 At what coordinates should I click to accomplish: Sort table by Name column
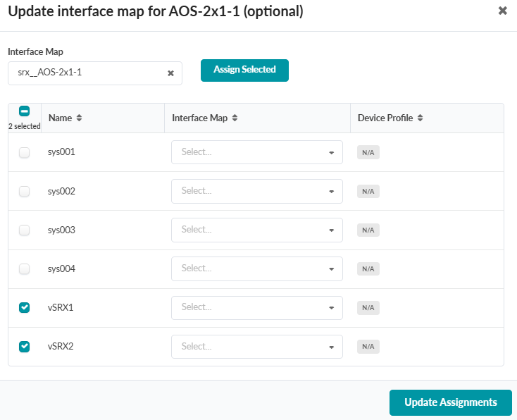tap(80, 118)
